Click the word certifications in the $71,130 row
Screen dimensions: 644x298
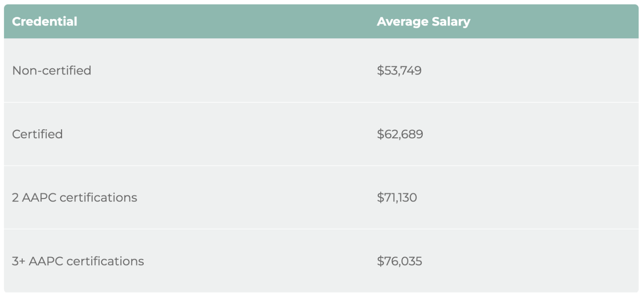pyautogui.click(x=99, y=197)
